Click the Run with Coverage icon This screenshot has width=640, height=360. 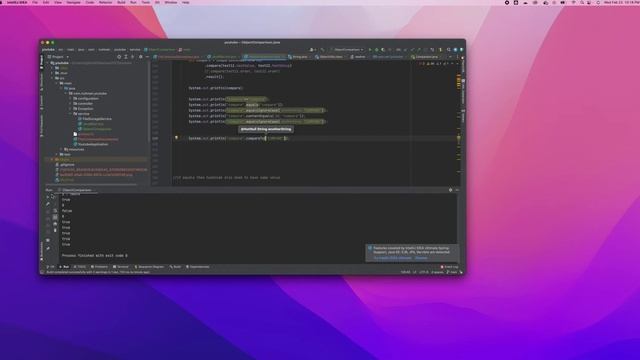[x=383, y=50]
